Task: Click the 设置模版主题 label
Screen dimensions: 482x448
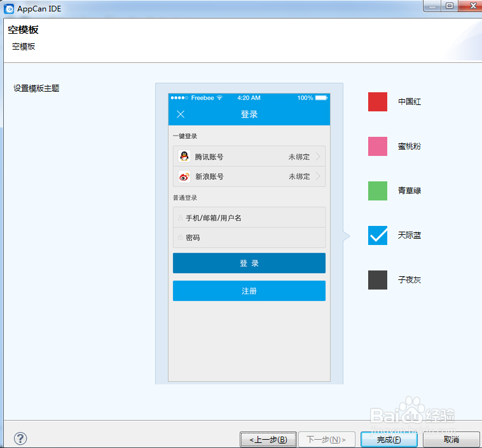Action: [x=36, y=88]
